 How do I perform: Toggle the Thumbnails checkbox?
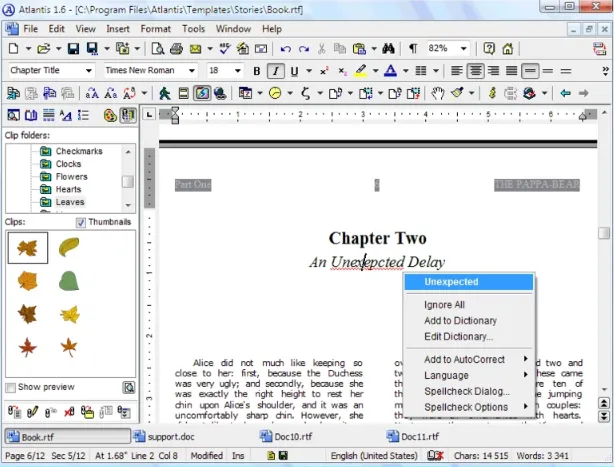[x=80, y=222]
